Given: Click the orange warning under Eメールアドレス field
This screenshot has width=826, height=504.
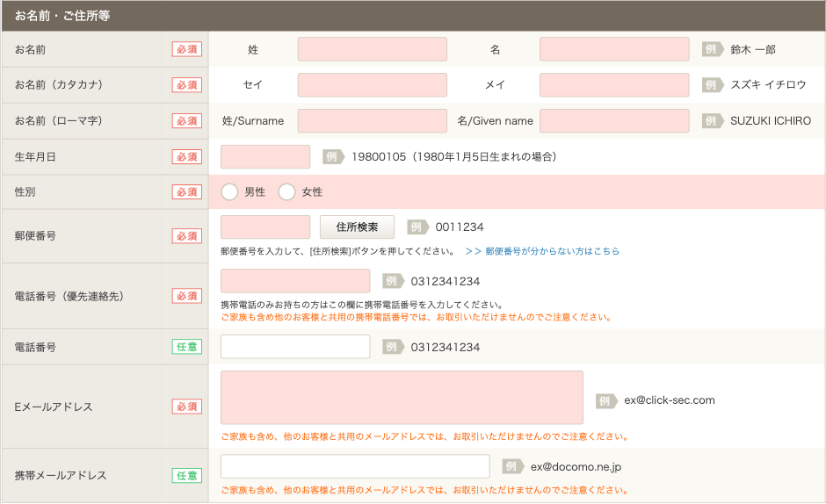Looking at the screenshot, I should [x=424, y=436].
